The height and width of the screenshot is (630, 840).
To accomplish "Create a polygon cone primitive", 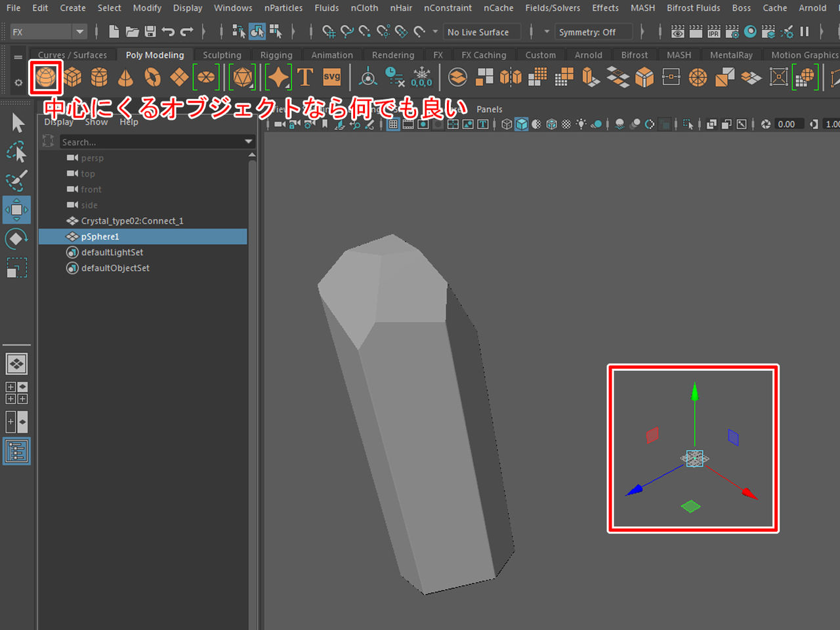I will click(x=125, y=77).
